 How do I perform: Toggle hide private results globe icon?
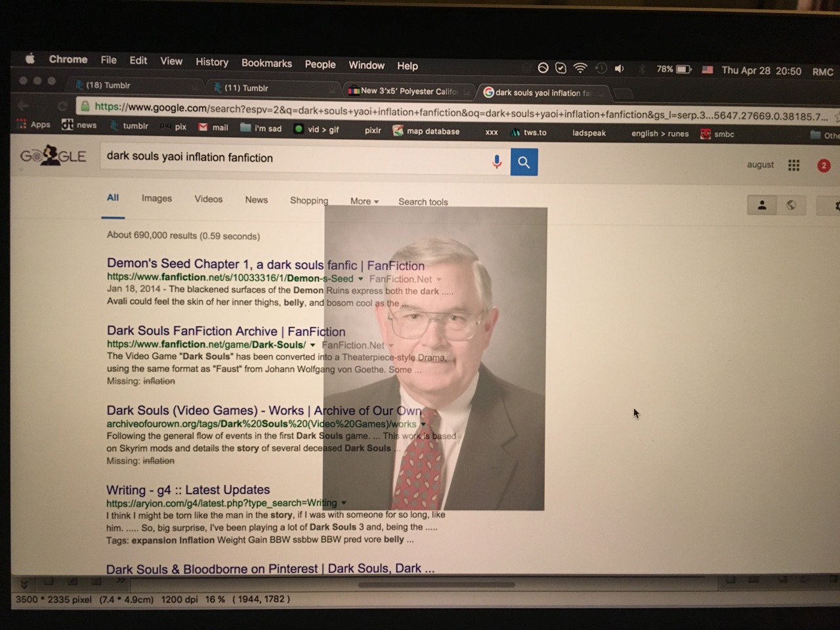coord(791,205)
